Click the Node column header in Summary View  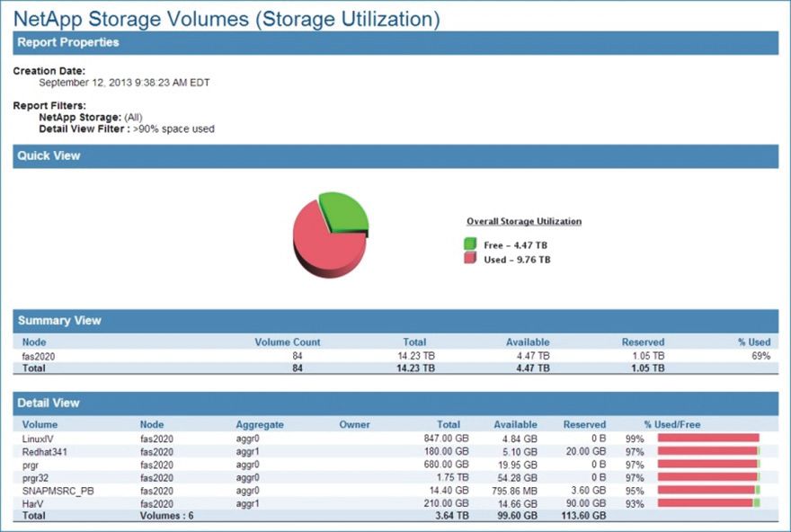pyautogui.click(x=34, y=341)
